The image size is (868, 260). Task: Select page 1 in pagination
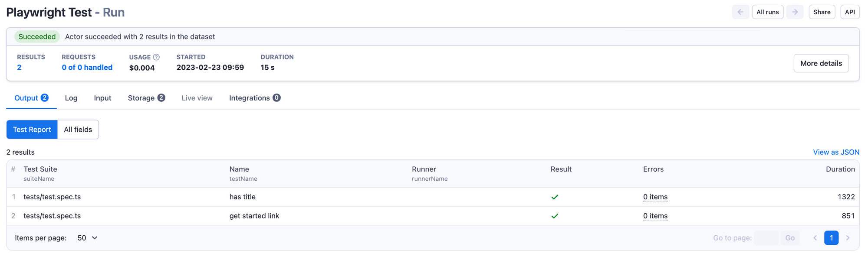pyautogui.click(x=832, y=238)
